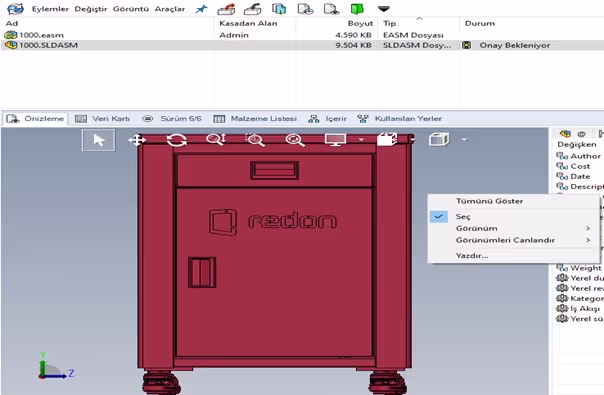The height and width of the screenshot is (395, 604).
Task: Select the İş Akışı variable row
Action: point(580,309)
